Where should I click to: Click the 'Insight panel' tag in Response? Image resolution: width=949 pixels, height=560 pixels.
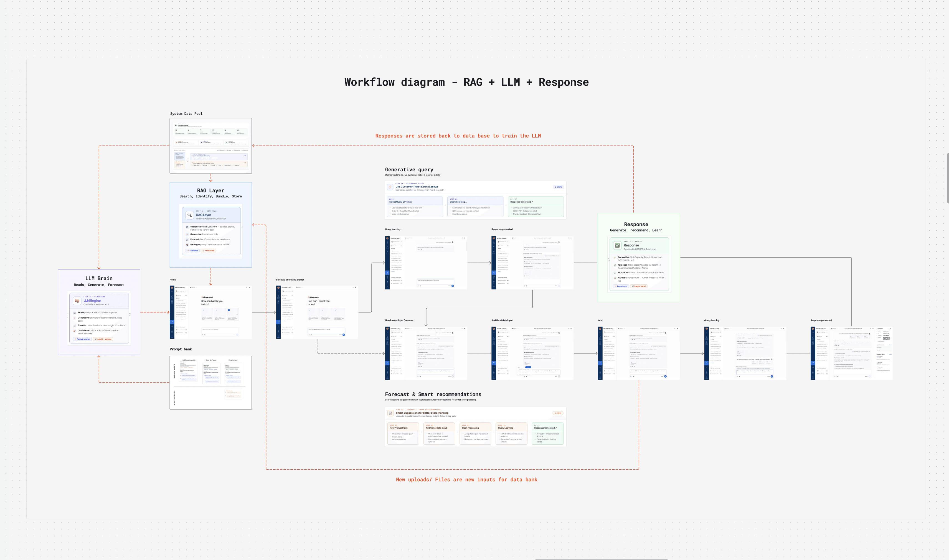click(639, 286)
